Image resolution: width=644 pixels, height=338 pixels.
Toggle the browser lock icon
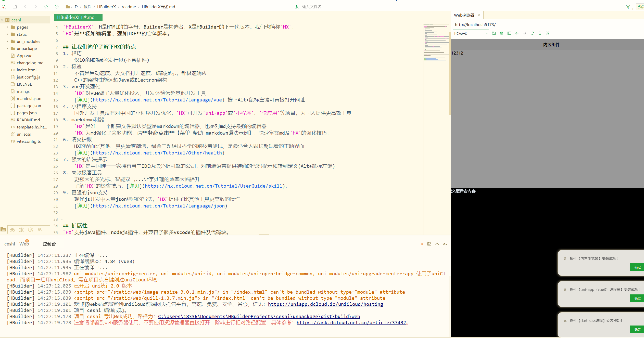[540, 33]
